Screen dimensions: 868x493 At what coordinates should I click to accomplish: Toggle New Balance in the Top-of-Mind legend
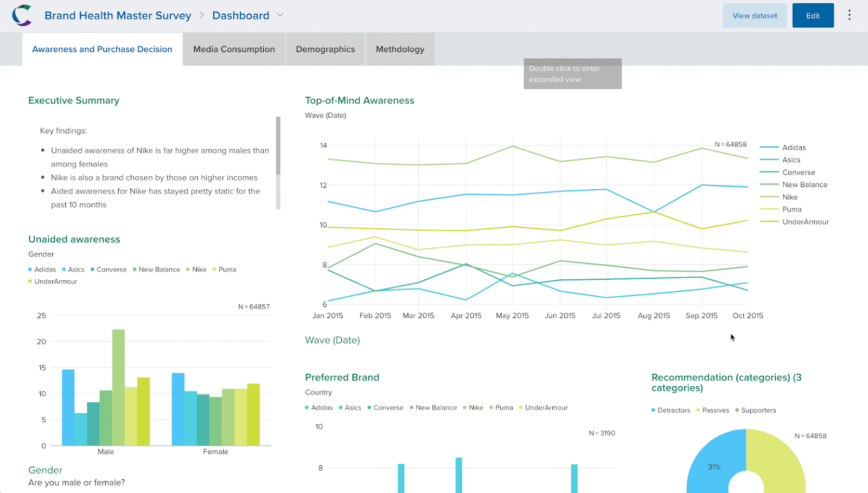tap(794, 184)
